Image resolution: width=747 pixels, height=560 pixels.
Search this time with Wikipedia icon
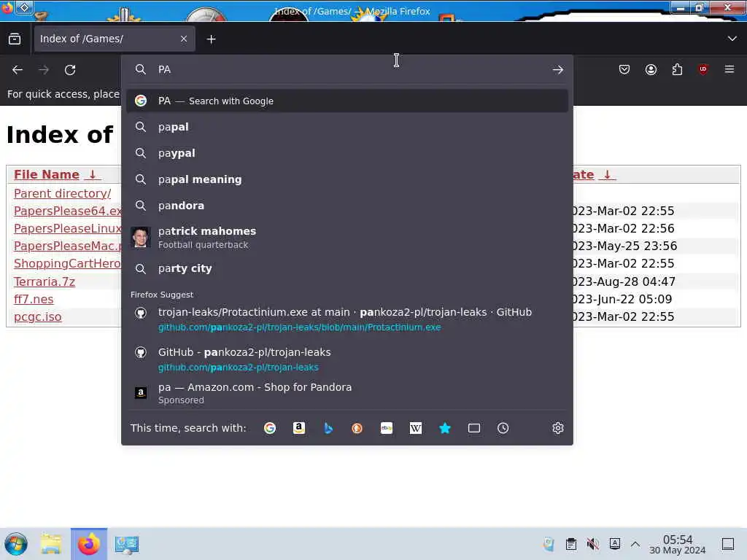[x=415, y=428]
